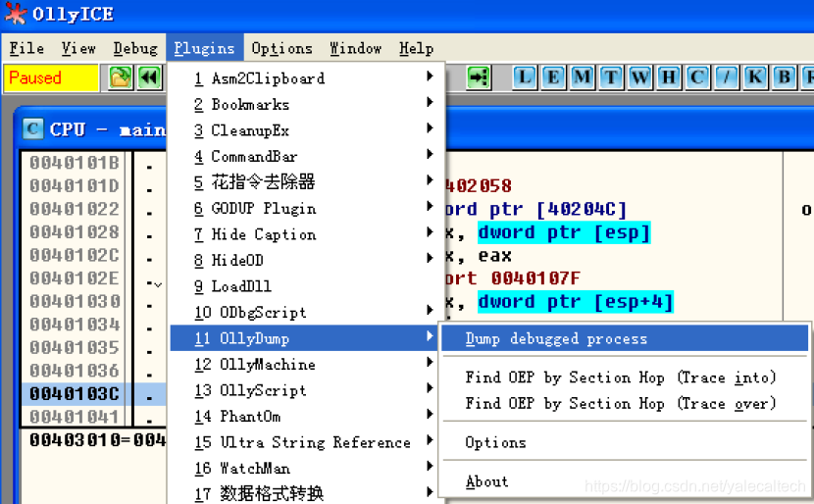
Task: Select address row 00401041
Action: [75, 417]
